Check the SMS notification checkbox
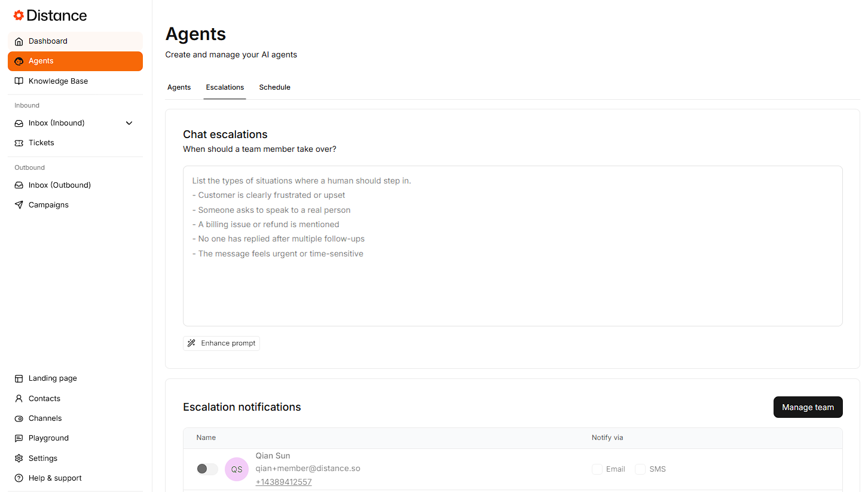Screen dimensions: 868x492 [x=640, y=469]
